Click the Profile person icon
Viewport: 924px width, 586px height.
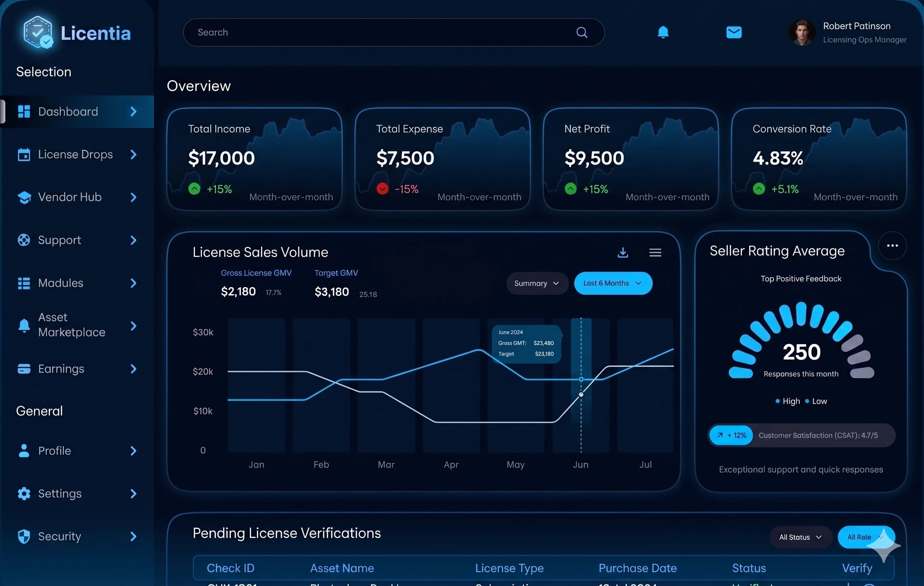[24, 451]
